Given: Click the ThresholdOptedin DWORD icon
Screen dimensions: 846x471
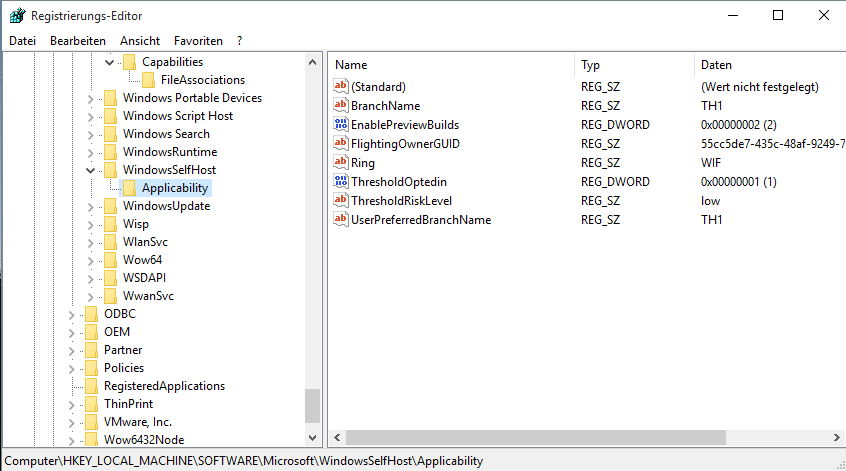Looking at the screenshot, I should pos(341,181).
